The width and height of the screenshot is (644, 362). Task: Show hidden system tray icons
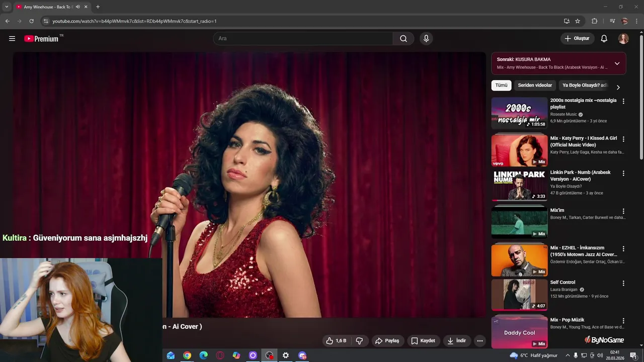coord(568,355)
